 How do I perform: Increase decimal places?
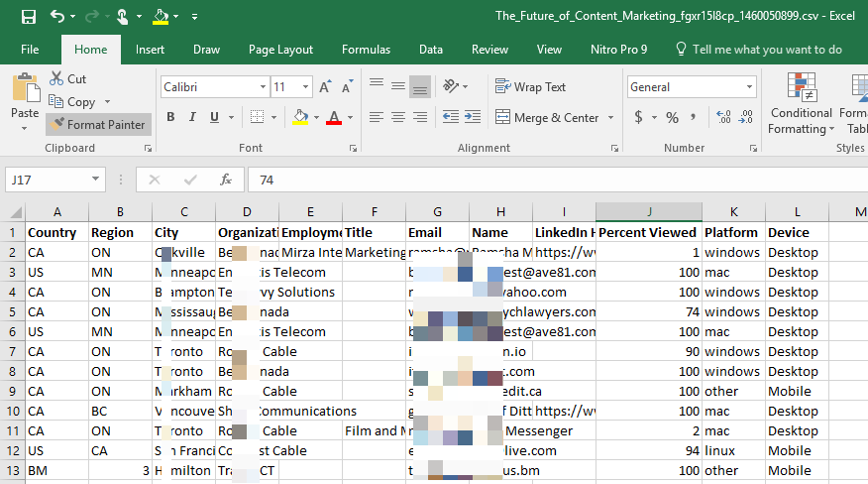click(x=723, y=117)
